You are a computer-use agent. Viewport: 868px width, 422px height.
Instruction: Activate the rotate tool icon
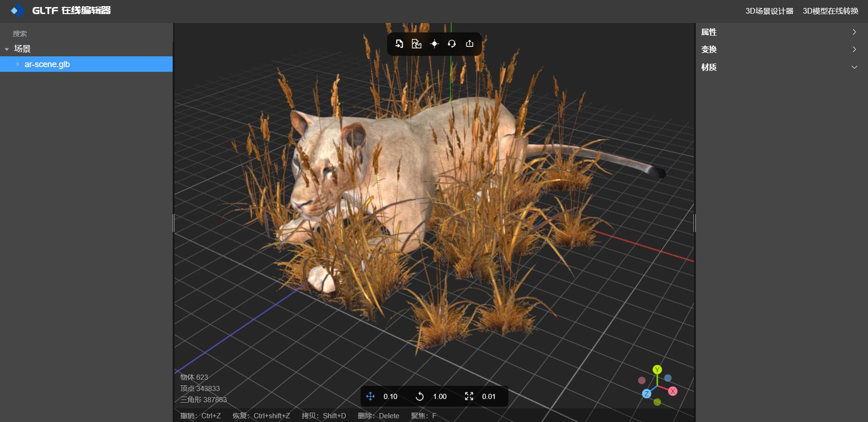point(420,396)
